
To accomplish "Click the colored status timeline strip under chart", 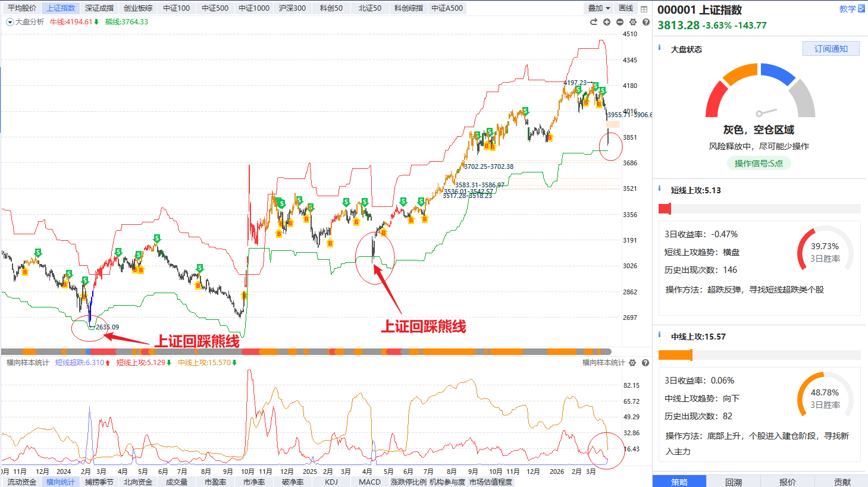I will click(x=306, y=352).
